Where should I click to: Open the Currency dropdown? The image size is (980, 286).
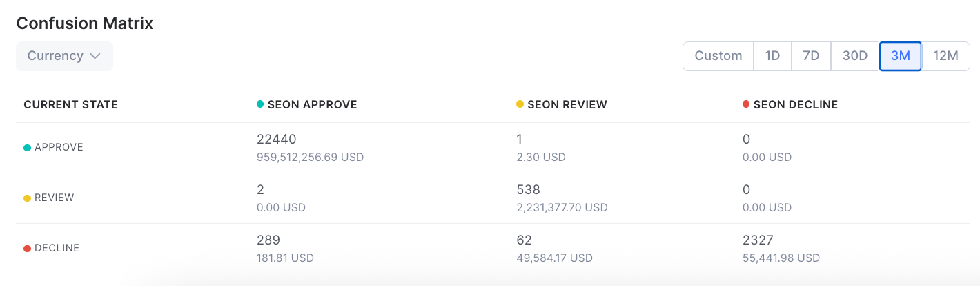coord(64,56)
